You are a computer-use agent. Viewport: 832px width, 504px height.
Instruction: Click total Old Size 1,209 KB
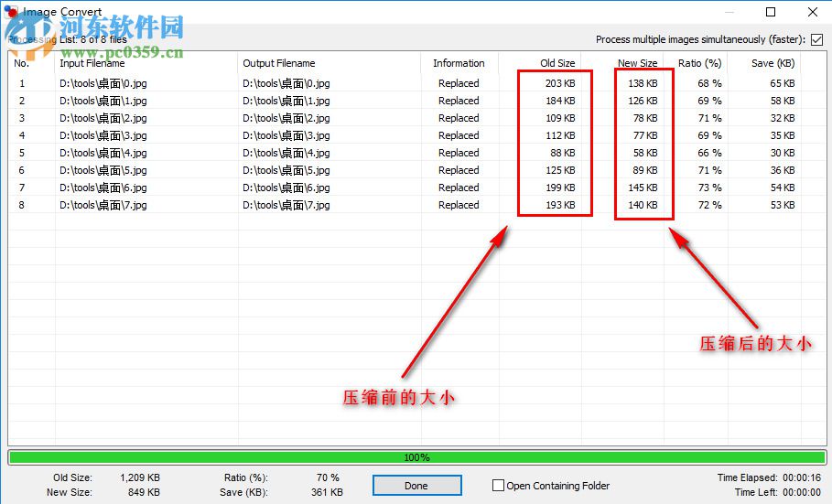click(140, 477)
